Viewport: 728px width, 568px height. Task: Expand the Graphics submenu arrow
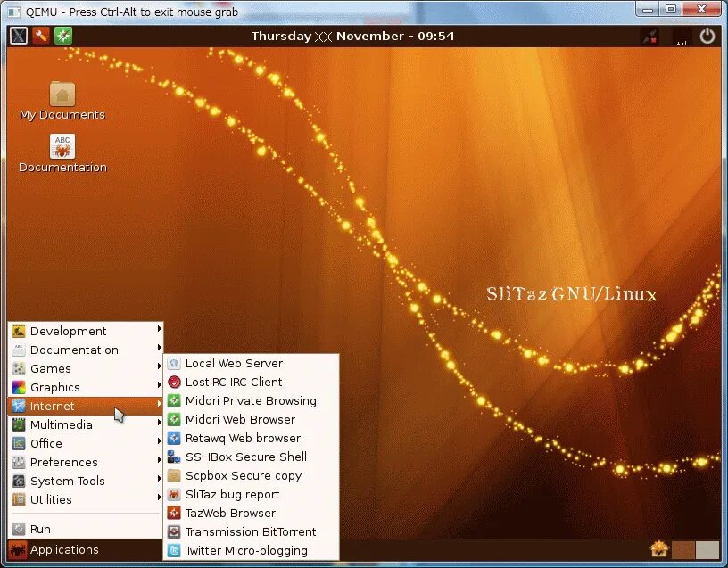[159, 384]
